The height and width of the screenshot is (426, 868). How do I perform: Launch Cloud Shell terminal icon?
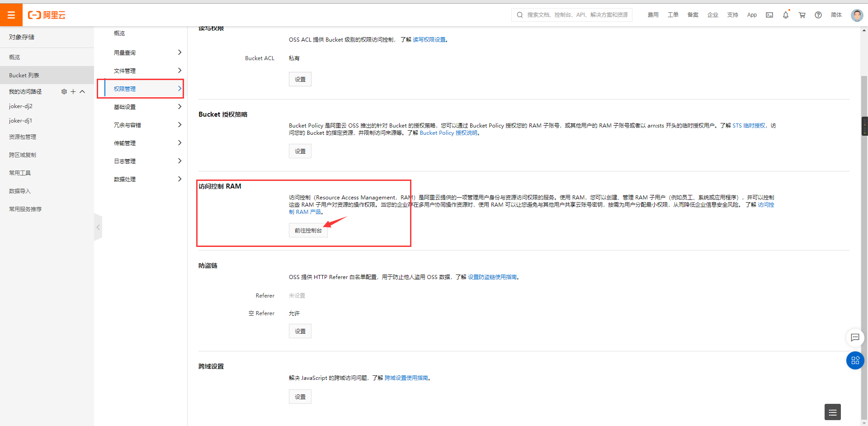tap(769, 15)
